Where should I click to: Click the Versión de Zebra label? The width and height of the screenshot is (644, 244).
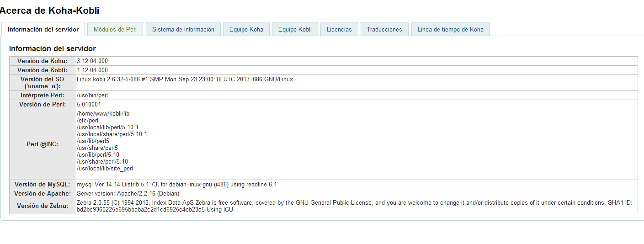[42, 206]
